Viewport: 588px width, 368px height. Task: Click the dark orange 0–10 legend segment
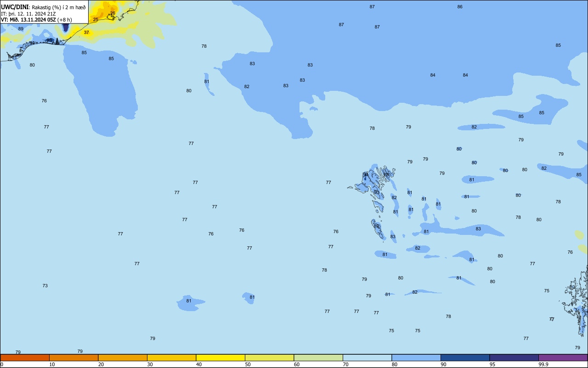pyautogui.click(x=25, y=357)
